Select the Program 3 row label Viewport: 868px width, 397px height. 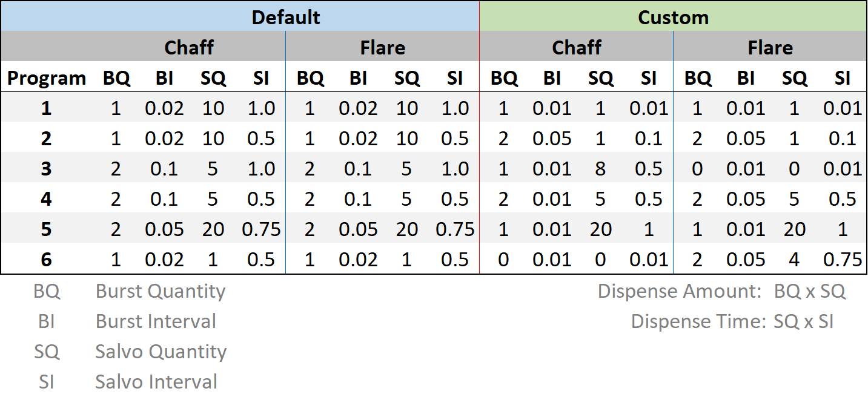coord(47,169)
